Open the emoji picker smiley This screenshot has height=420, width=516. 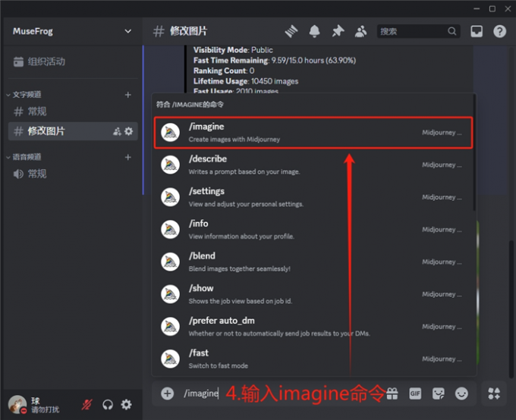pos(461,393)
